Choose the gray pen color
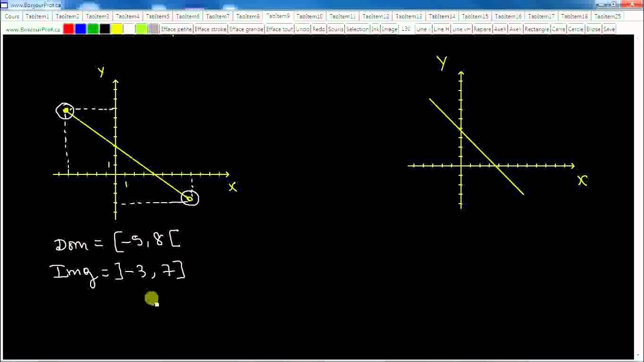The height and width of the screenshot is (362, 644). coord(153,29)
